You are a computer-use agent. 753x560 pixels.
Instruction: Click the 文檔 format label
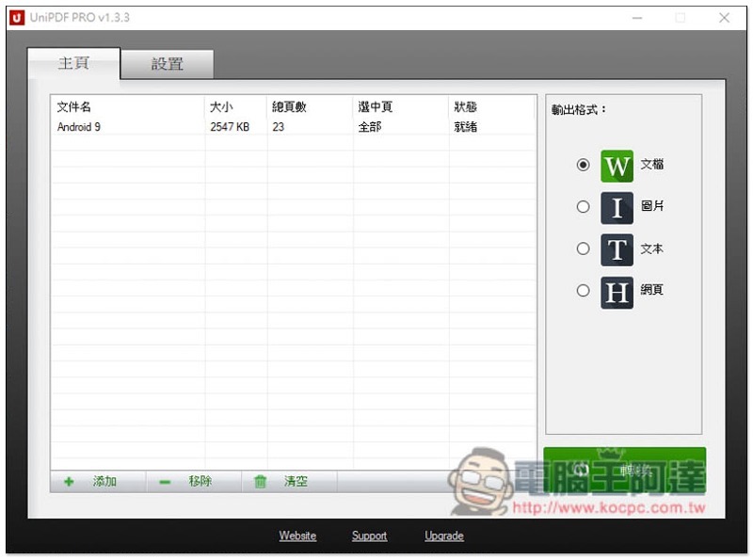tap(651, 165)
